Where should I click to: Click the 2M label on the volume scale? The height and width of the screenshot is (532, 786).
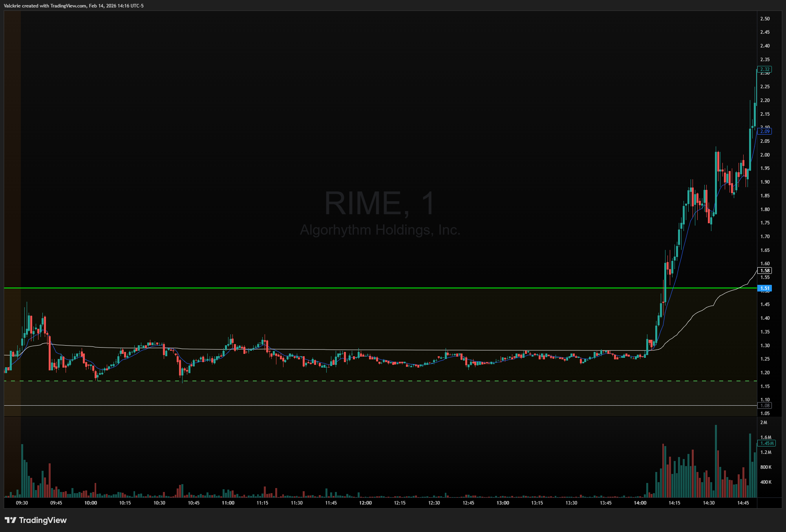pyautogui.click(x=764, y=423)
